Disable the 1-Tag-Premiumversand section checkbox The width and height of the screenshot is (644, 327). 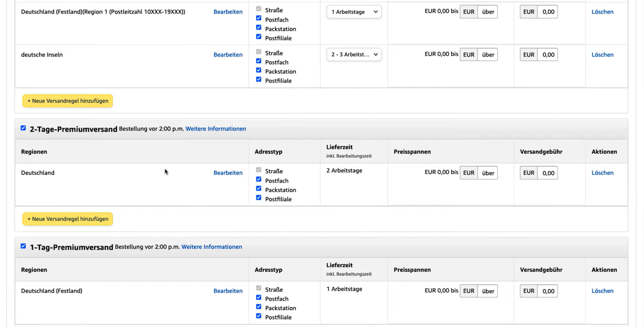click(x=23, y=246)
